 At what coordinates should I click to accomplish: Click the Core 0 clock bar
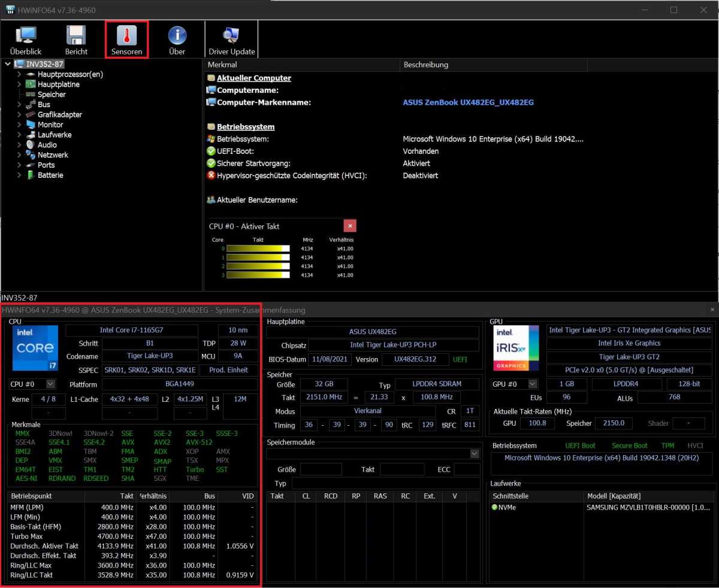258,248
